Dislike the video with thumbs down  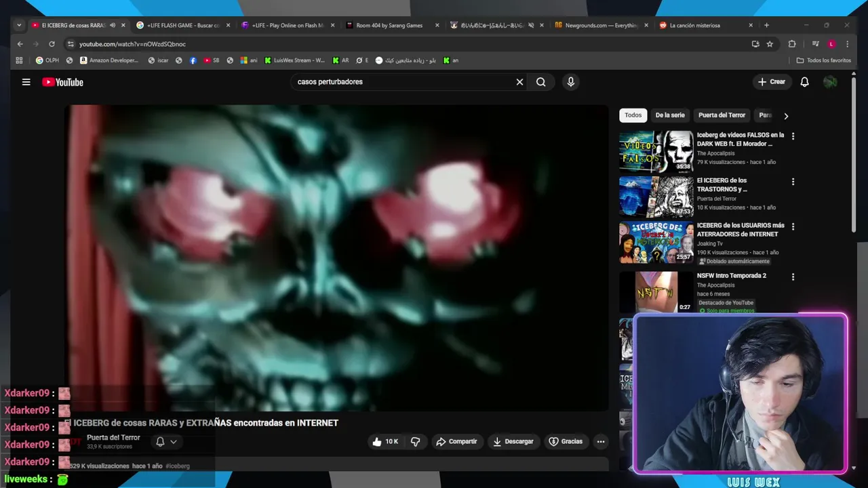[x=415, y=441]
